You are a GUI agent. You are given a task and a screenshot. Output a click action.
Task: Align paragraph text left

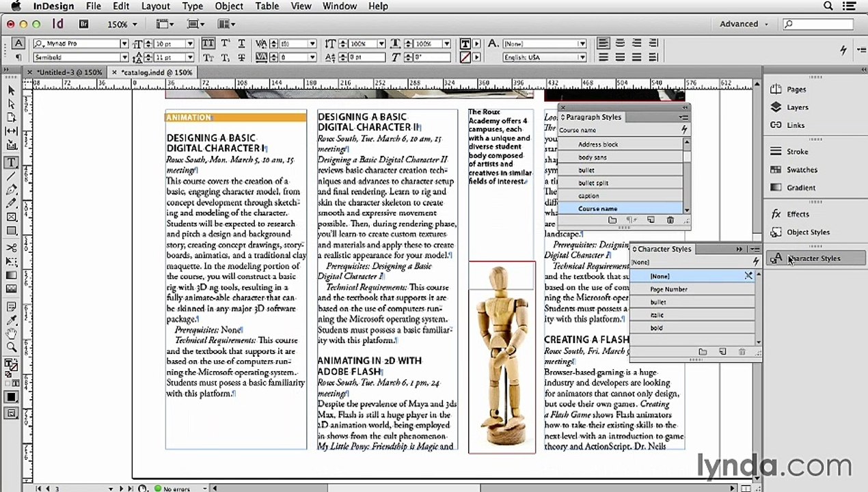tap(603, 43)
